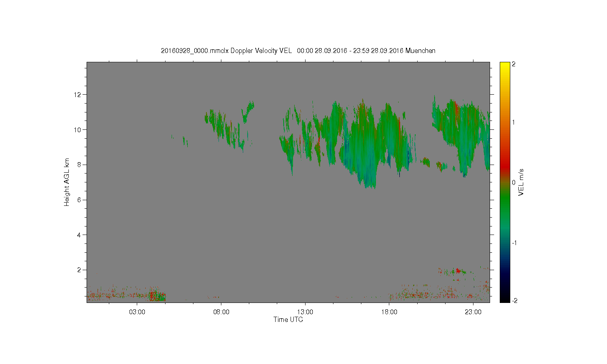This screenshot has width=607, height=364.
Task: Click the 13:00 time tick label
Action: [x=305, y=312]
